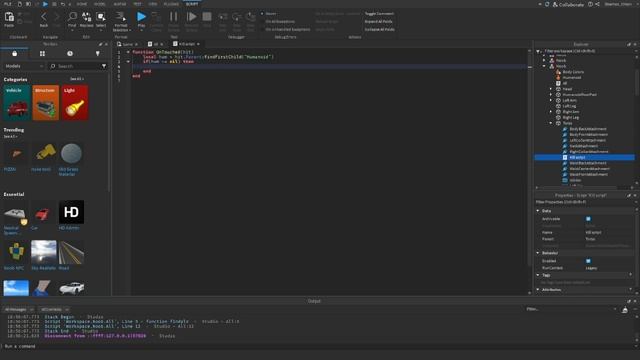Click the Body Colors icon in Explorer
Image resolution: width=640 pixels, height=360 pixels.
click(558, 72)
